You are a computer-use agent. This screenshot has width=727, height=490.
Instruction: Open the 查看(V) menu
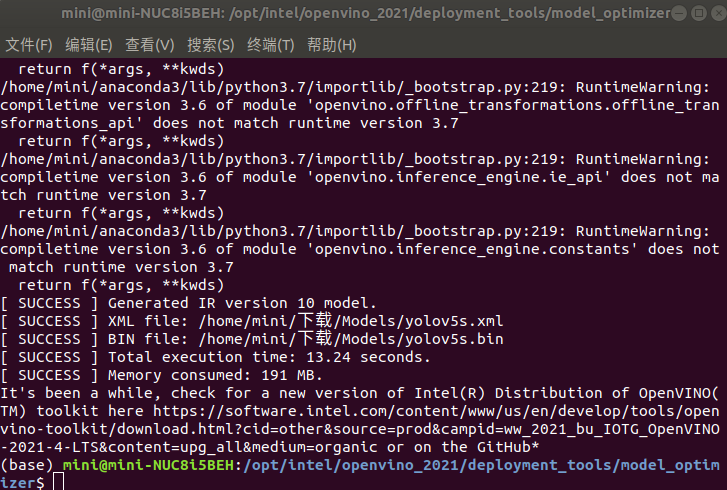click(150, 45)
